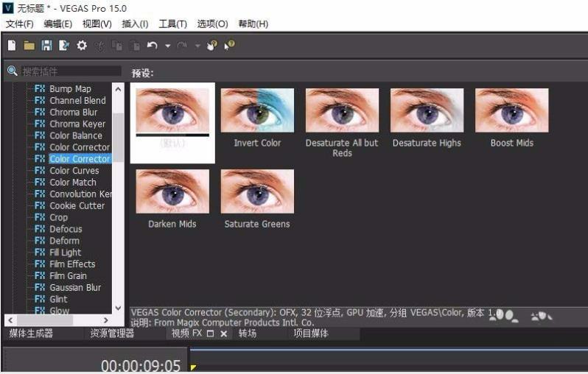Select the Chroma Keyer effect
This screenshot has width=588, height=374.
coord(77,124)
